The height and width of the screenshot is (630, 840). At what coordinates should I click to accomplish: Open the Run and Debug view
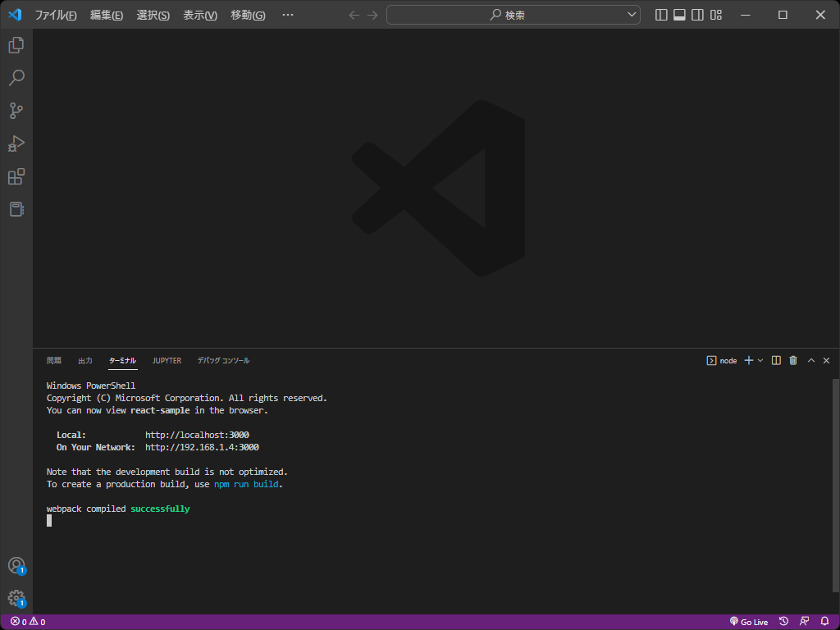point(16,144)
